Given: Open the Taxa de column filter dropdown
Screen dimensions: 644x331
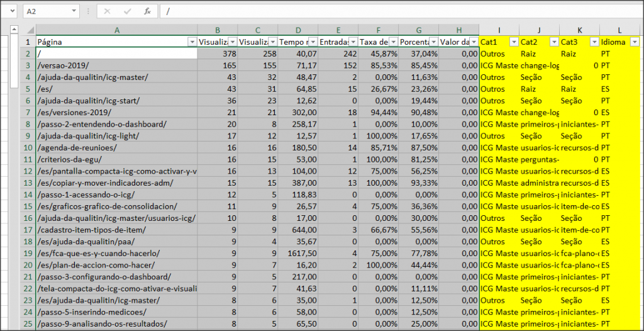Looking at the screenshot, I should (x=393, y=42).
